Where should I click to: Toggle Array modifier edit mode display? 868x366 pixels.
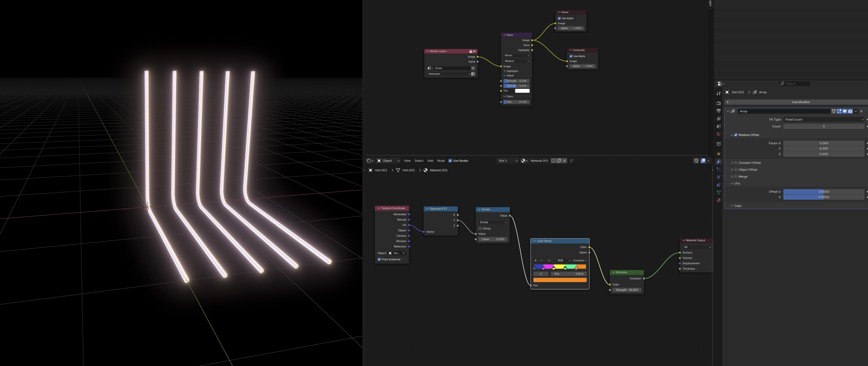pyautogui.click(x=839, y=111)
